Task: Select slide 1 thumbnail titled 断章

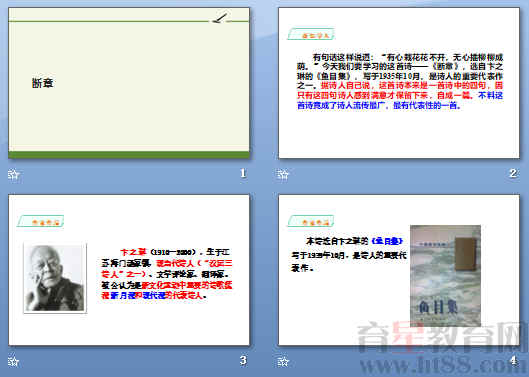Action: coord(129,83)
